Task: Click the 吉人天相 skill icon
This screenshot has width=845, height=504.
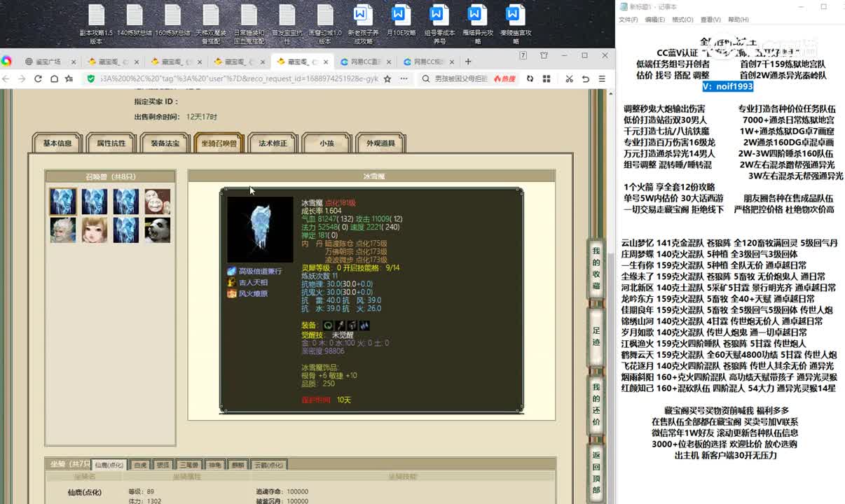Action: coord(232,282)
